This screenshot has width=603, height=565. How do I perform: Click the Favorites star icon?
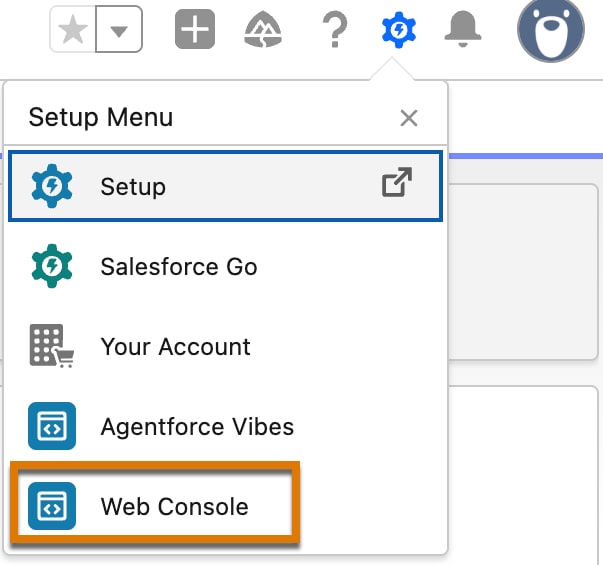pyautogui.click(x=73, y=29)
